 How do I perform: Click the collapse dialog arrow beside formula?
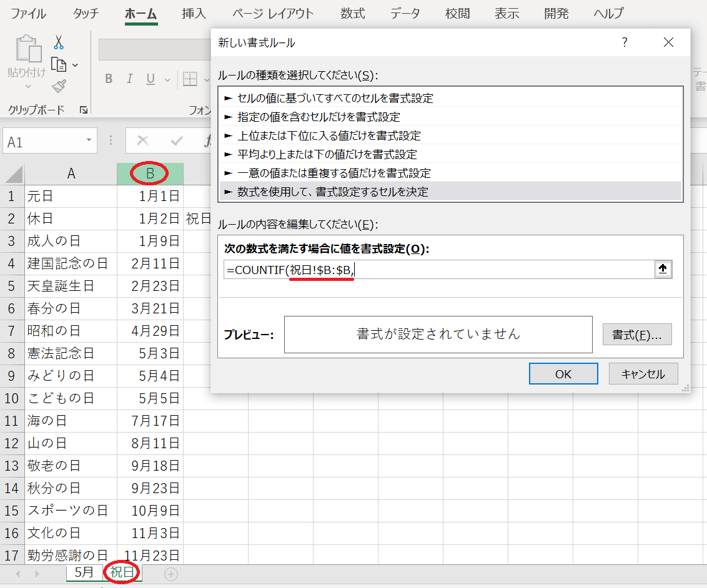coord(663,269)
